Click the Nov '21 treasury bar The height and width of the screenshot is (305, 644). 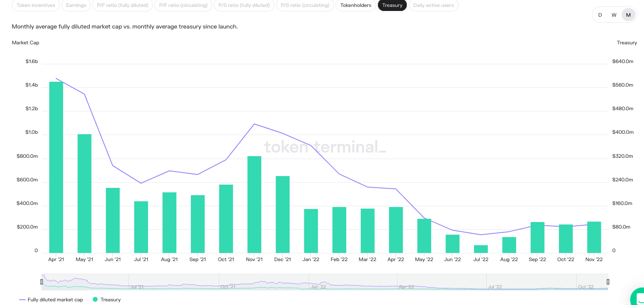pyautogui.click(x=254, y=205)
